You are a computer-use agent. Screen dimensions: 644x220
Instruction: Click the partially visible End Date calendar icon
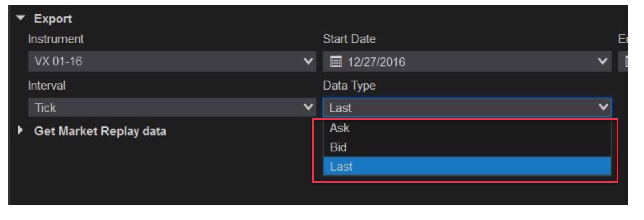click(x=626, y=62)
